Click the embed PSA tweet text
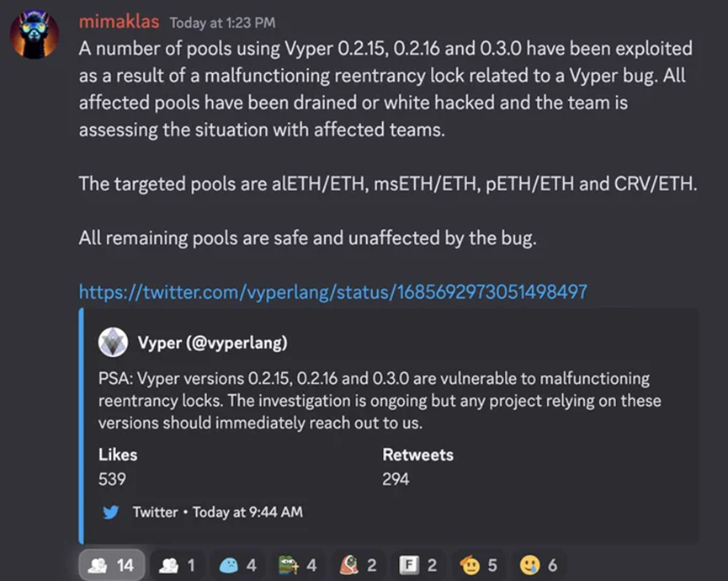 pyautogui.click(x=380, y=401)
